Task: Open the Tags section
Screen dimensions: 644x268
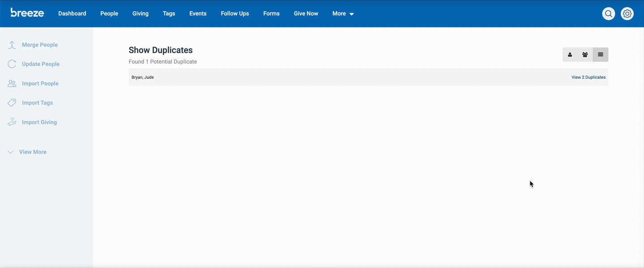Action: (x=169, y=13)
